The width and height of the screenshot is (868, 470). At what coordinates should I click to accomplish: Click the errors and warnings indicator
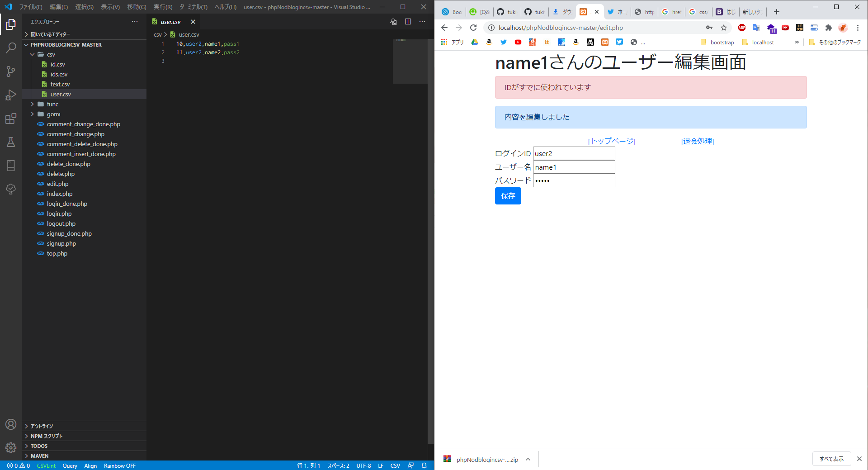(x=19, y=465)
